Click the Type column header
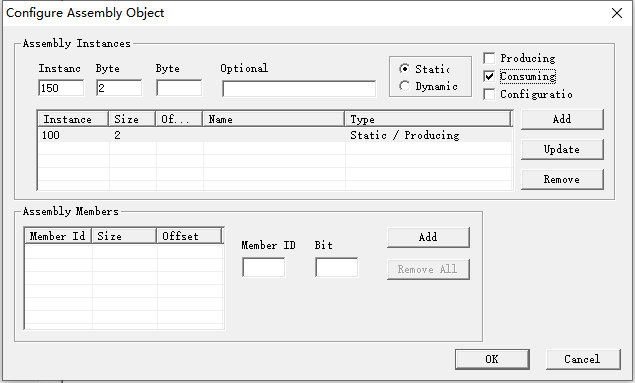Image resolution: width=635 pixels, height=383 pixels. 428,119
